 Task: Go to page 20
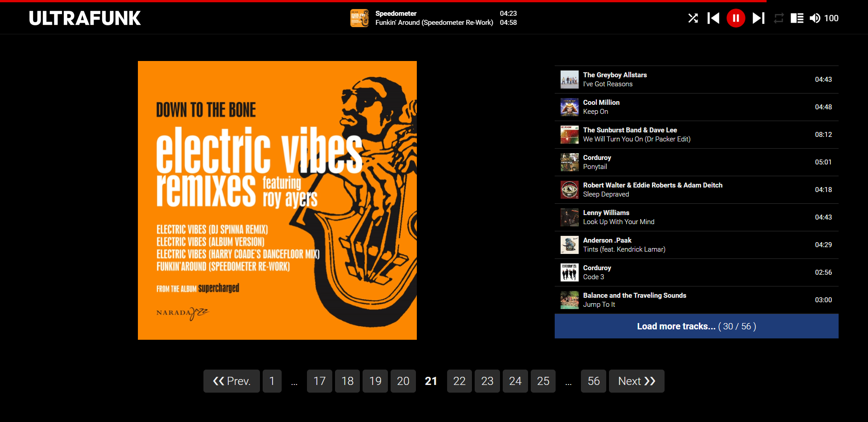403,381
